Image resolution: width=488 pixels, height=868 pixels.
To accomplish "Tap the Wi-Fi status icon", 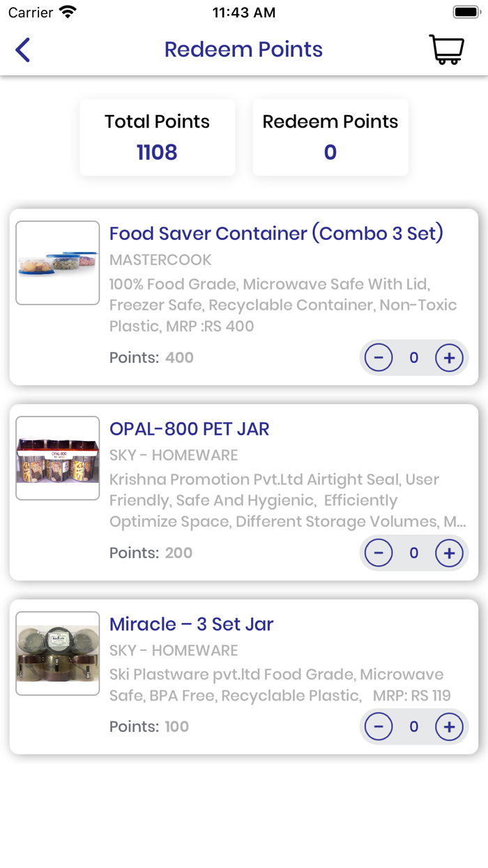I will [x=68, y=12].
